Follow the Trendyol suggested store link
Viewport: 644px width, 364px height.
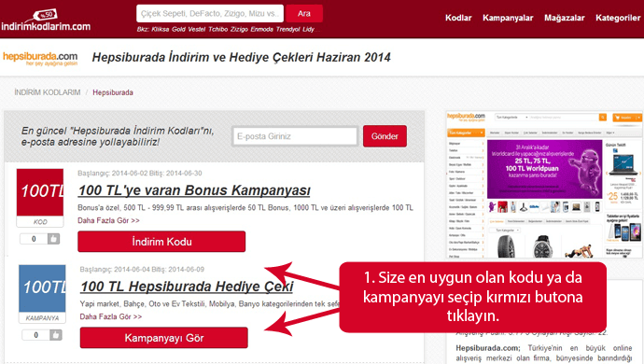[x=287, y=29]
